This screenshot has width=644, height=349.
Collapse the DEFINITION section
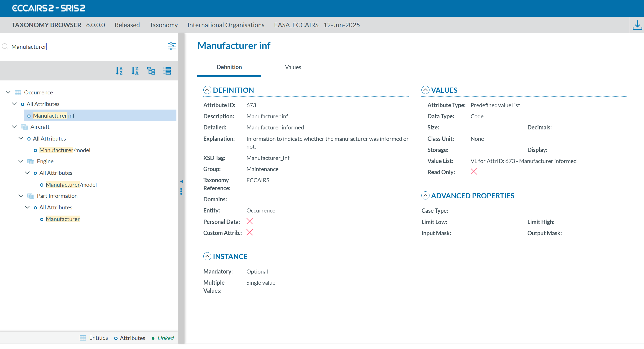[x=207, y=90]
